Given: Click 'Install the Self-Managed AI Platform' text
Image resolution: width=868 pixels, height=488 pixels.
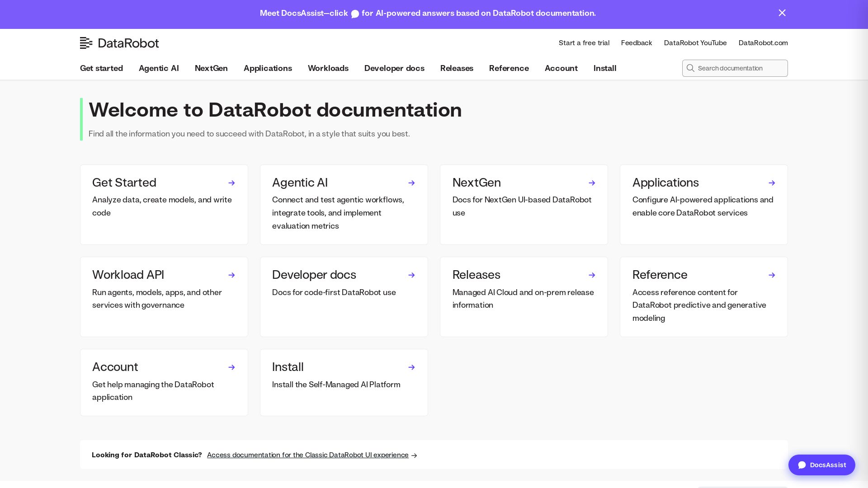Looking at the screenshot, I should click(x=336, y=385).
